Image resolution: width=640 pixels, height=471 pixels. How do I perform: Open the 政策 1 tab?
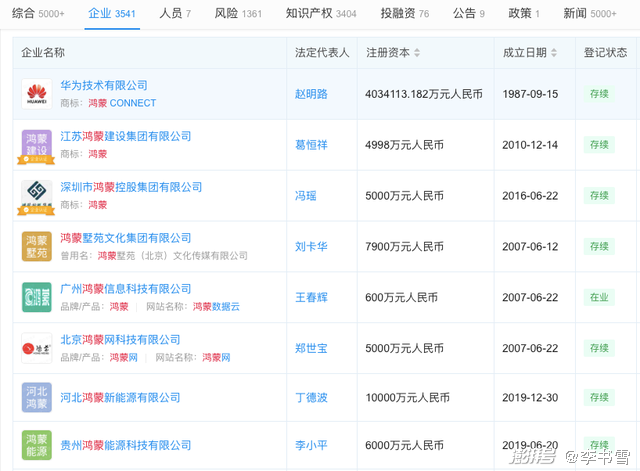(x=524, y=13)
